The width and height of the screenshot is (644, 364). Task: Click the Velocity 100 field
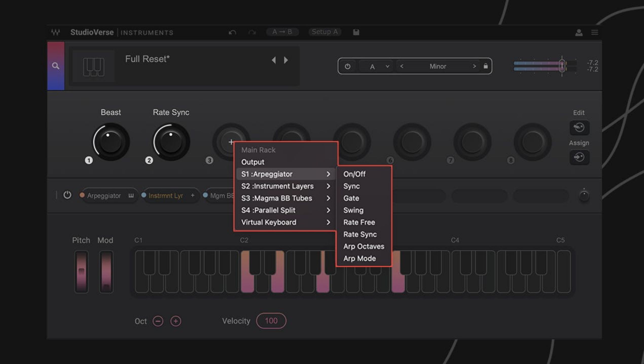tap(271, 321)
